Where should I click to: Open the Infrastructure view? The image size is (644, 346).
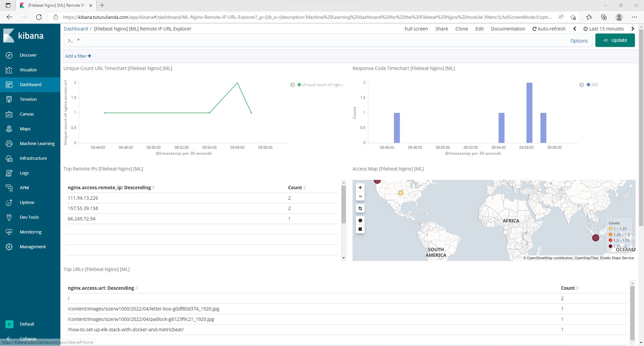tap(33, 158)
